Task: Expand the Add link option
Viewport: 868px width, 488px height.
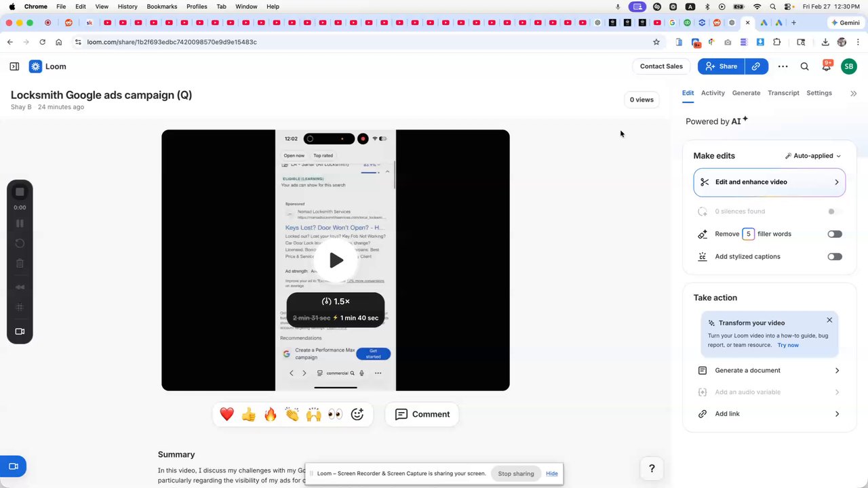Action: click(x=769, y=414)
